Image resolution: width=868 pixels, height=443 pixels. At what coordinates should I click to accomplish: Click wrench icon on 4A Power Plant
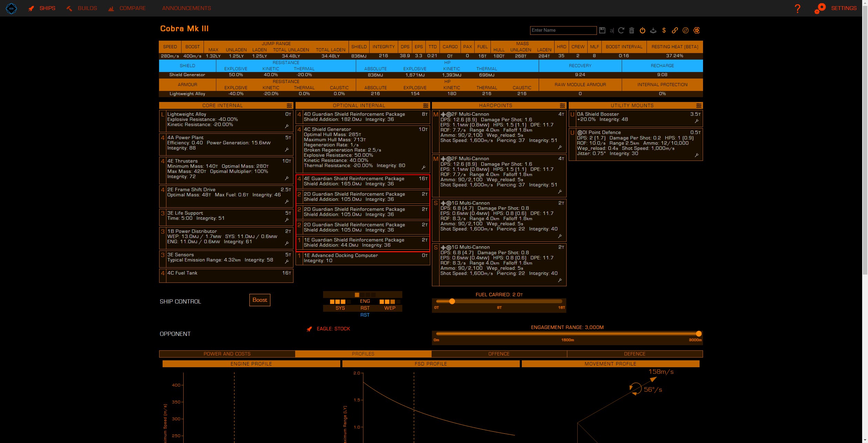[x=287, y=150]
